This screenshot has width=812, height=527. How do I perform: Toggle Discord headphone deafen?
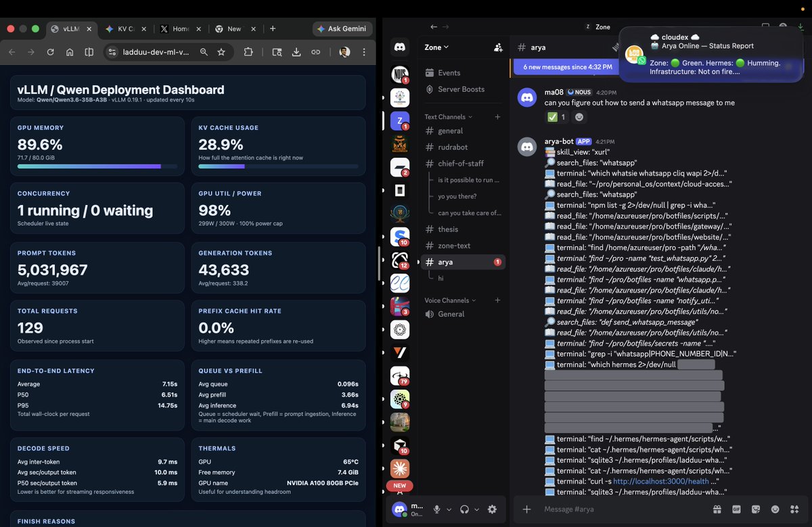465,509
